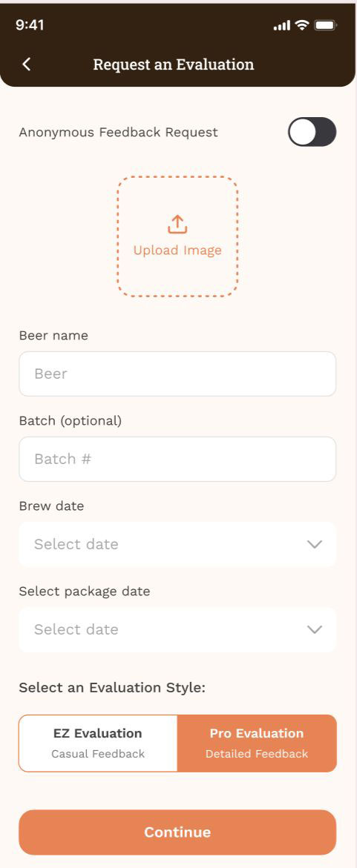
Task: Expand Brew date chevron arrow
Action: tap(314, 545)
